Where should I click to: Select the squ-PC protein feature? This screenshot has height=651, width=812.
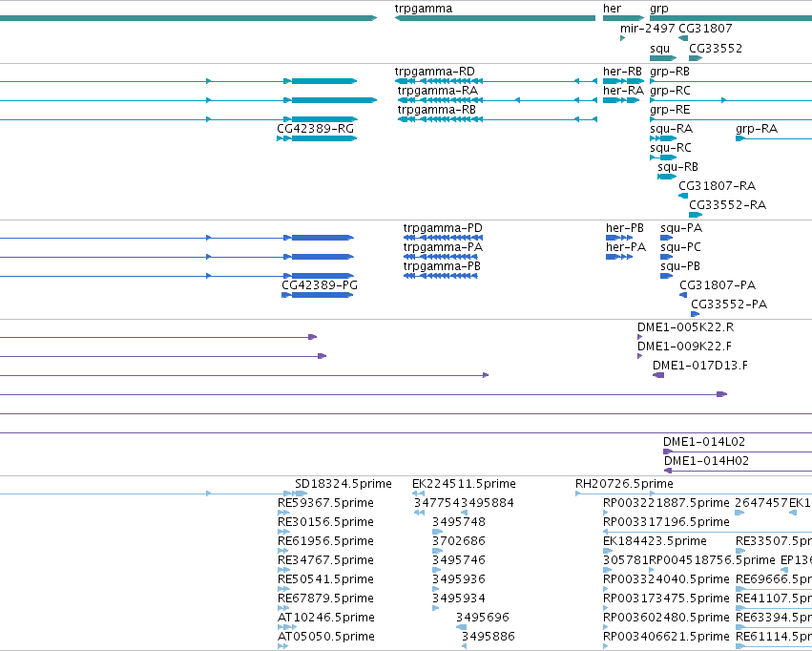tap(666, 257)
